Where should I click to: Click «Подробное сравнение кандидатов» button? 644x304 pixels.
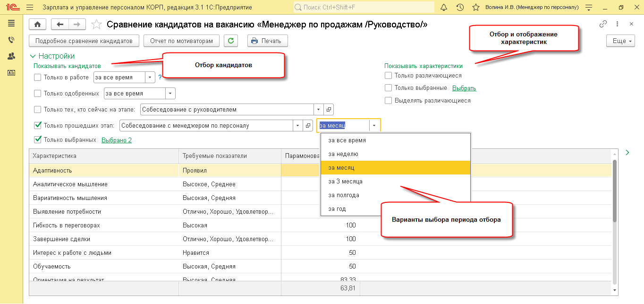(x=84, y=41)
